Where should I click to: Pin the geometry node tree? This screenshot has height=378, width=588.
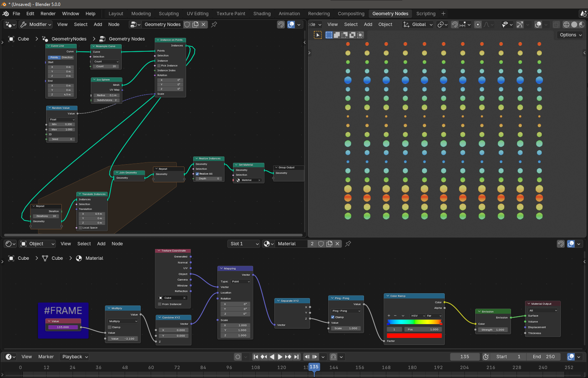[214, 25]
